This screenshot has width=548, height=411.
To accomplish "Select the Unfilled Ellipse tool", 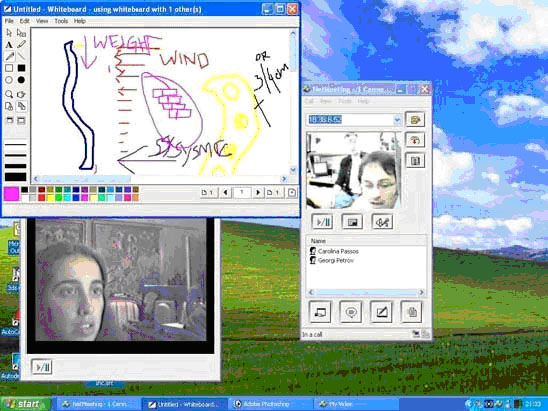I will [x=9, y=80].
